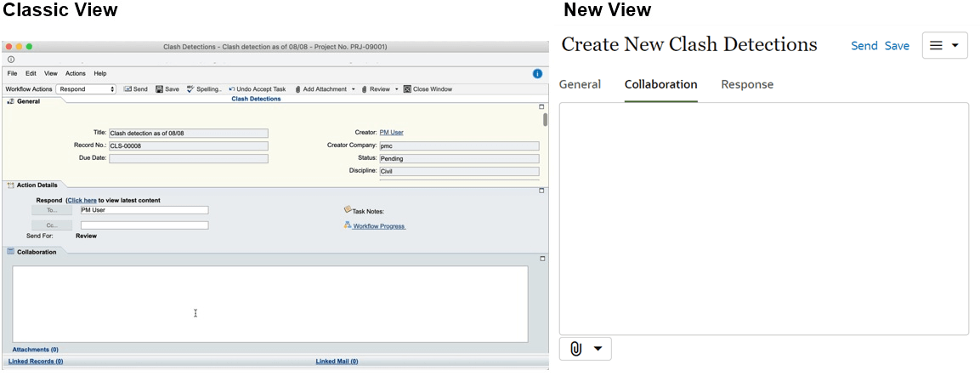Screen dimensions: 980x376
Task: Switch to the Response tab in New View
Action: (x=747, y=84)
